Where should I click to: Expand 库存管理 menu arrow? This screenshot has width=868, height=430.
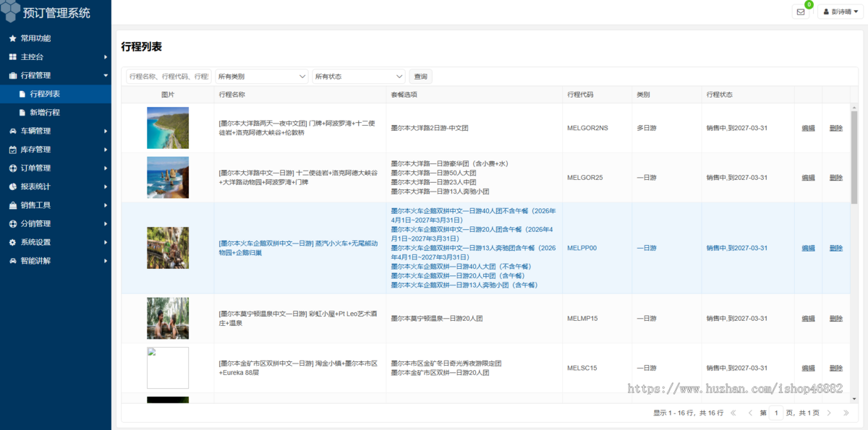(x=106, y=150)
